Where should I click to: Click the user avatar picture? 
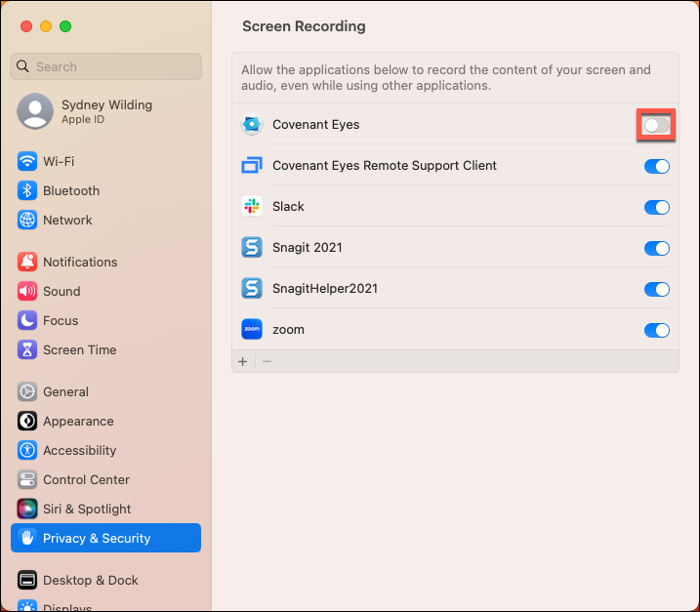tap(35, 111)
